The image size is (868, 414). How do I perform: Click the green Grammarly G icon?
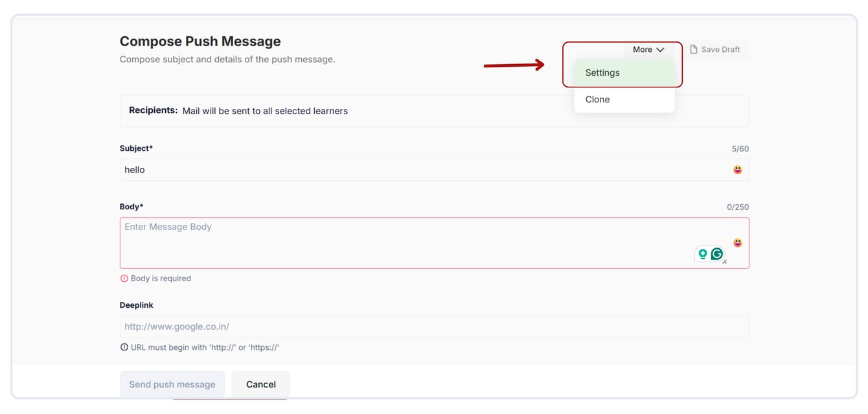point(716,254)
